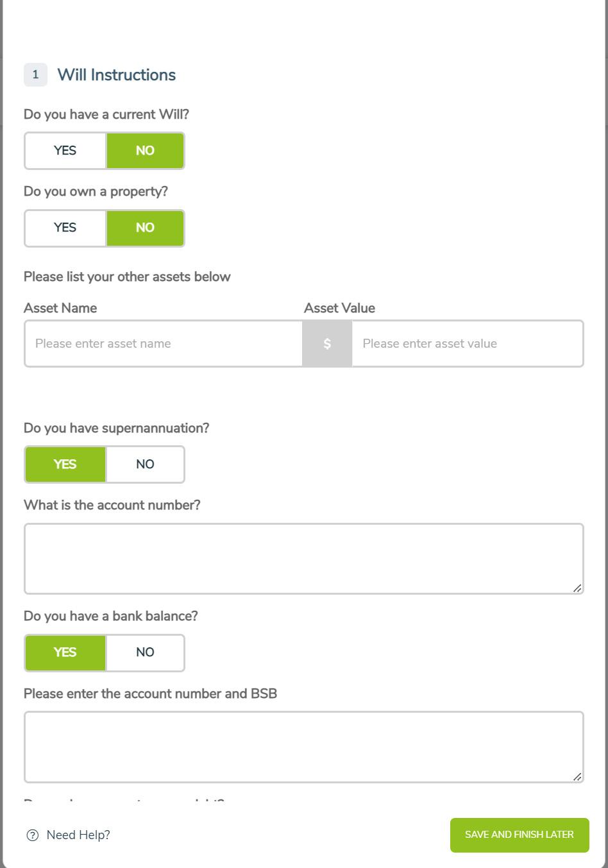Screen dimensions: 608x868
Task: Select YES for having a current Will
Action: (65, 151)
